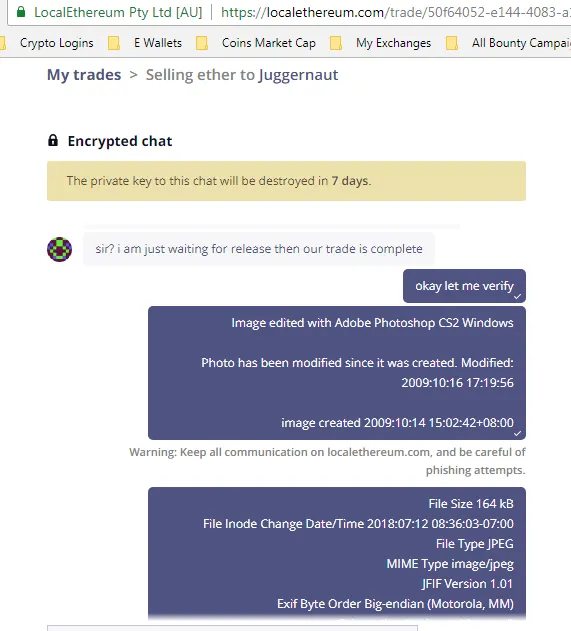The image size is (571, 631).
Task: Click the 'Photo has been modified since it was created' line
Action: click(x=357, y=363)
